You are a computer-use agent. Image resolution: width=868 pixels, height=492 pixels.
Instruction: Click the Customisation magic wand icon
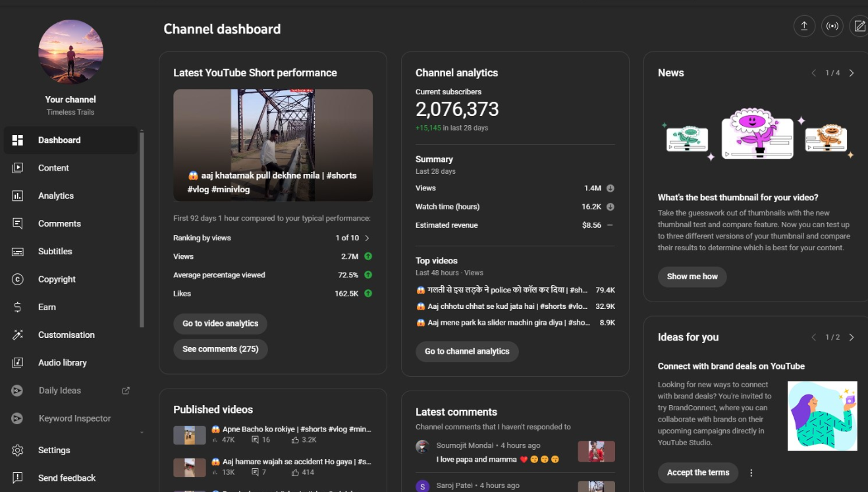point(18,335)
